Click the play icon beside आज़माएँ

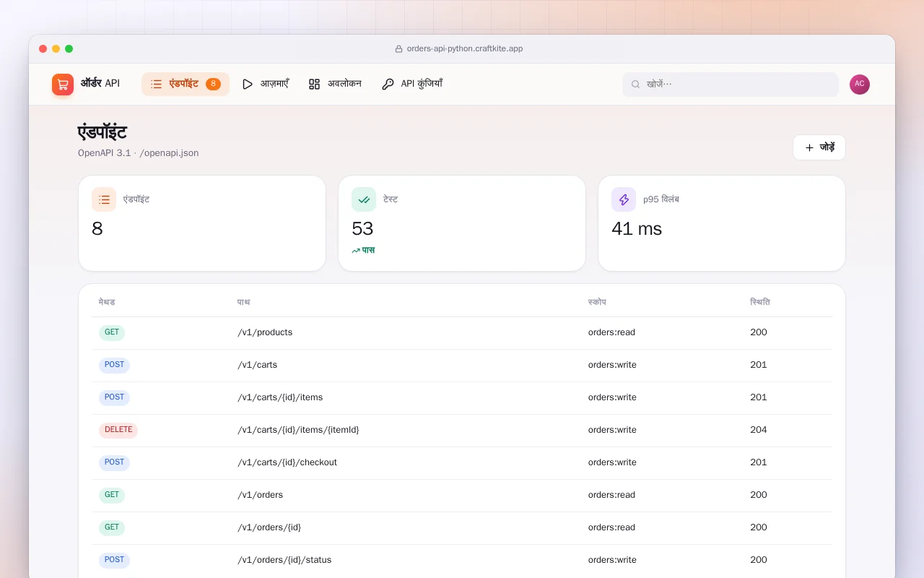[x=248, y=84]
